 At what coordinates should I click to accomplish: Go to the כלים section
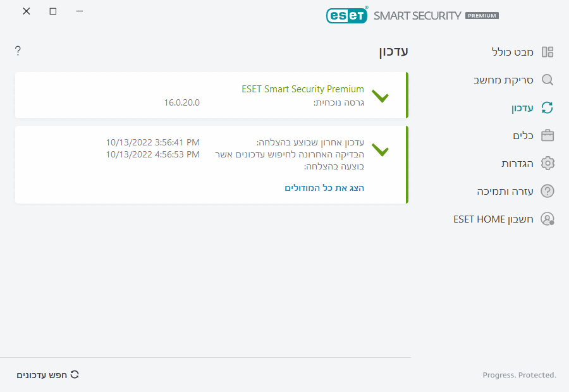click(x=523, y=135)
